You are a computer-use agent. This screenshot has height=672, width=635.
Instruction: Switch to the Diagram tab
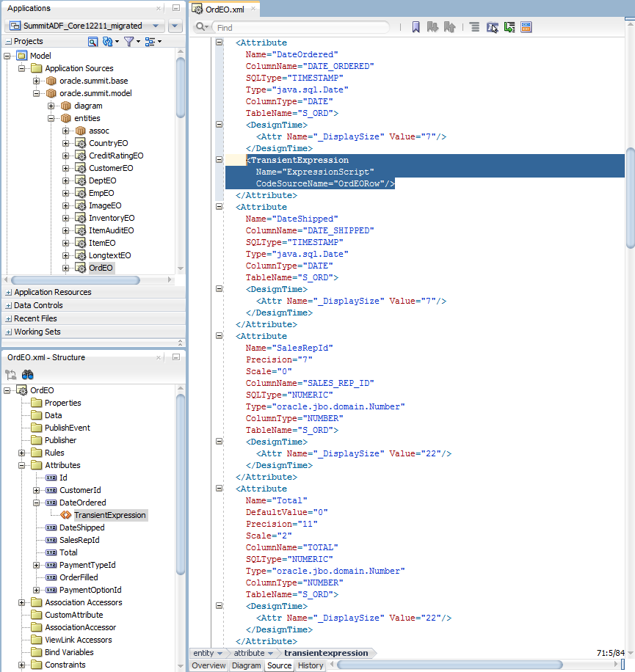246,665
